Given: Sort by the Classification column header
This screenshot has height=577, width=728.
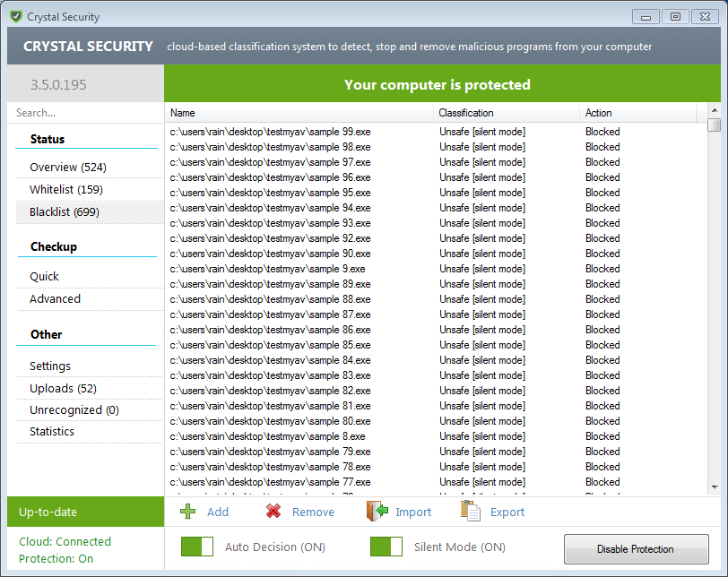Looking at the screenshot, I should [507, 113].
